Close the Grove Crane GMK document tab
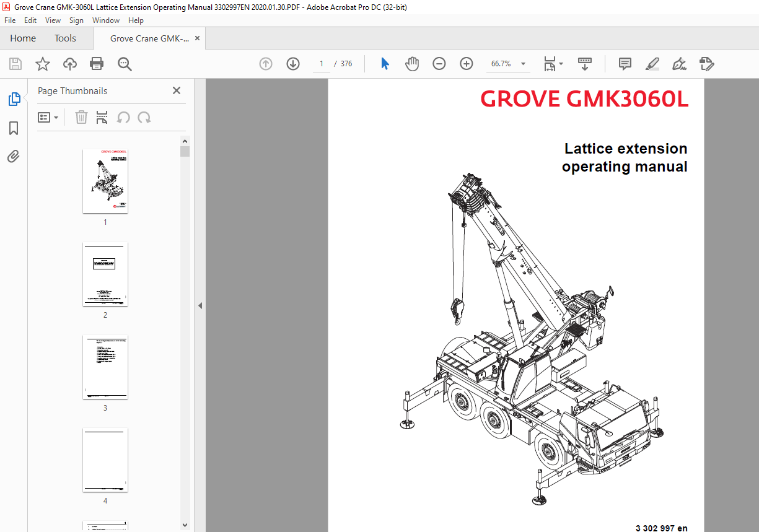This screenshot has width=759, height=532. click(x=197, y=38)
